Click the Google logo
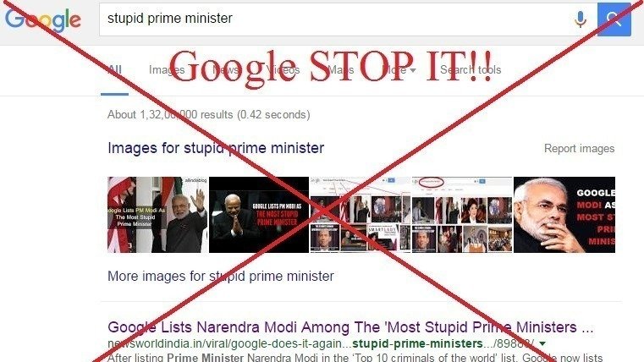 click(42, 19)
